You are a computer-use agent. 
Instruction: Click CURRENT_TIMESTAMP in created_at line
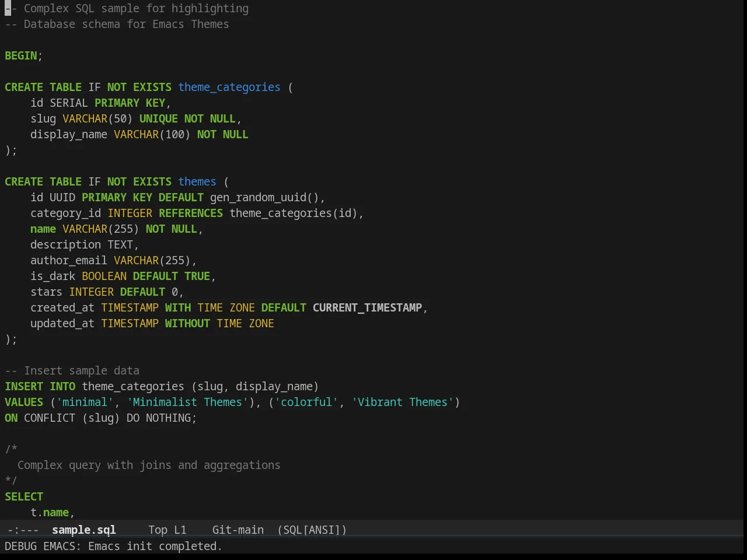pos(367,307)
